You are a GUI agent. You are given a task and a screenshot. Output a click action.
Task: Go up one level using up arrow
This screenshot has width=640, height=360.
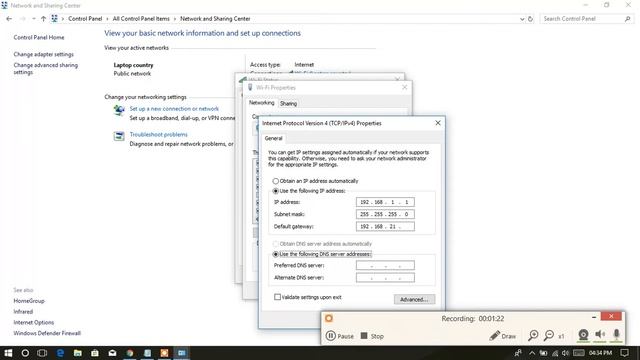point(43,19)
